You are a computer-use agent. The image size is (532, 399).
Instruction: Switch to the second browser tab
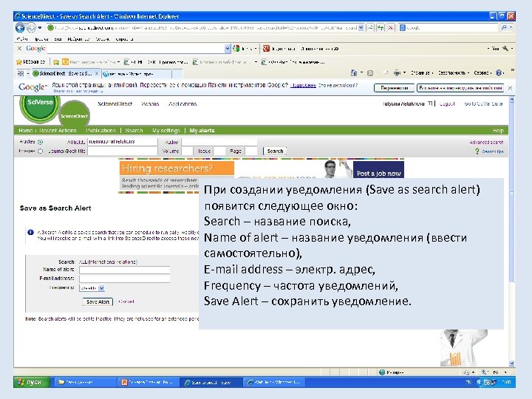coord(137,74)
